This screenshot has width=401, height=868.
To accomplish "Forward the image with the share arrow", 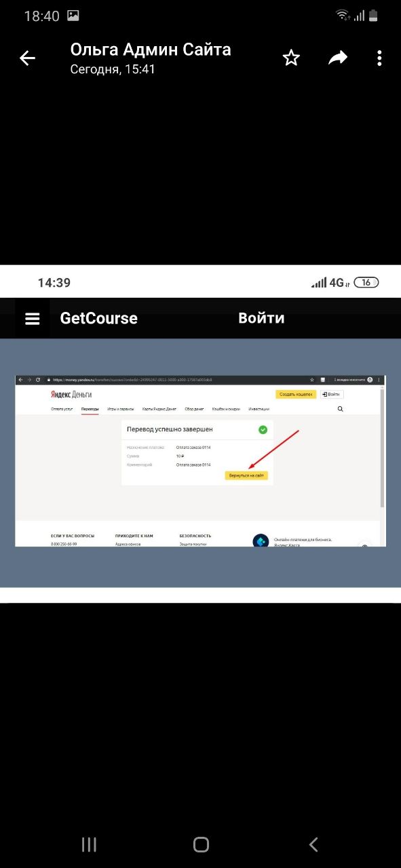I will [x=337, y=58].
